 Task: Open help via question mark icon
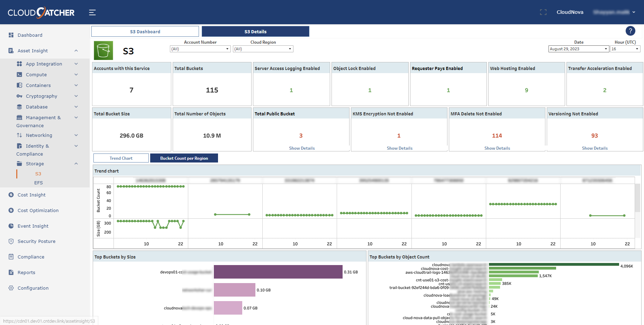click(x=630, y=31)
